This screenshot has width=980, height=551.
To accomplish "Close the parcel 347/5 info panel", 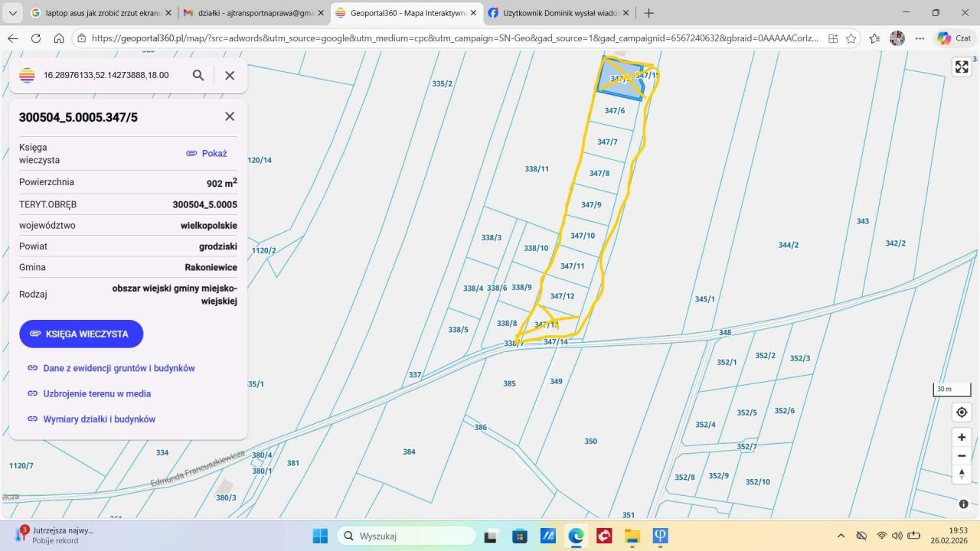I will point(230,116).
